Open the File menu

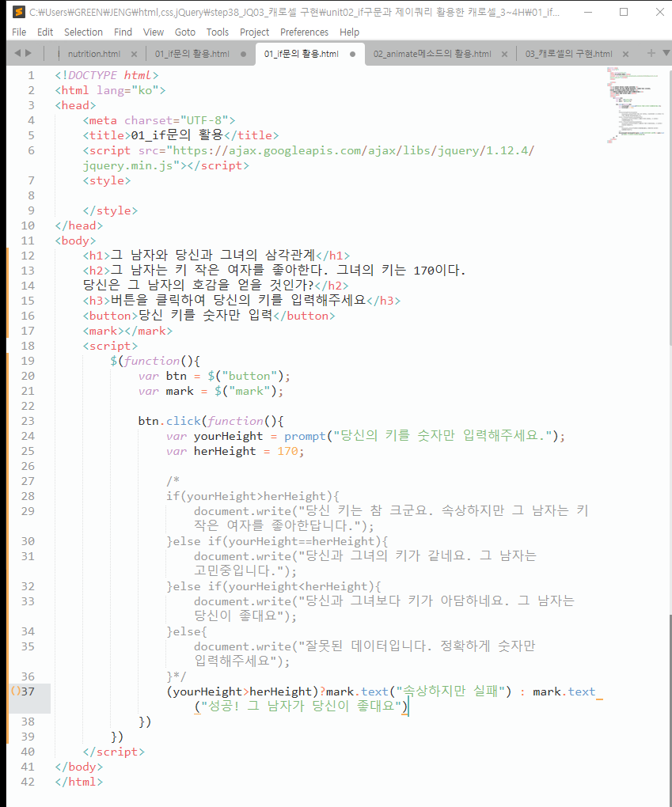(19, 32)
